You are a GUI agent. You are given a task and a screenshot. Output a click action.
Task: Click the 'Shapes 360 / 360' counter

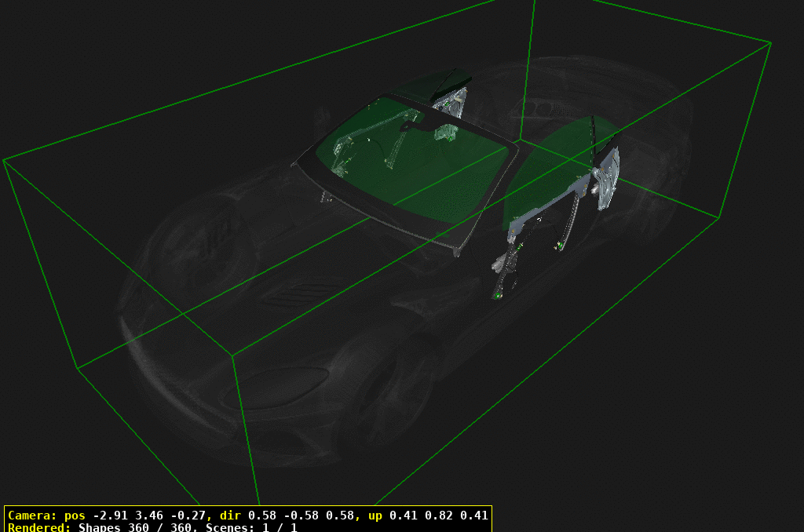pyautogui.click(x=138, y=527)
